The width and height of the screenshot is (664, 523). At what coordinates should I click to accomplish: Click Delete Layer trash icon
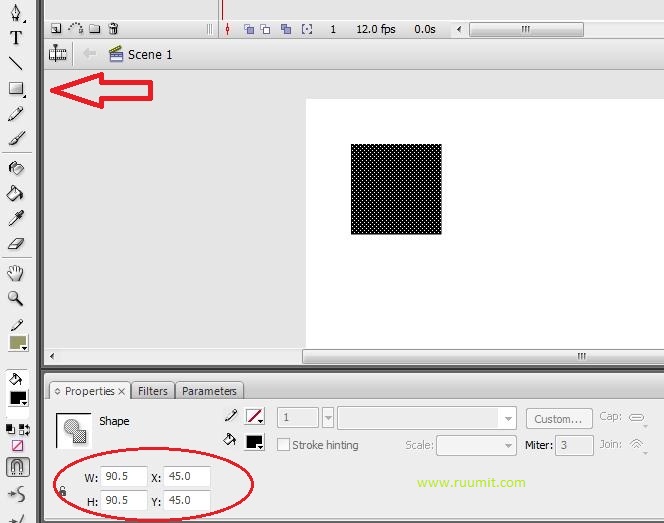click(113, 29)
